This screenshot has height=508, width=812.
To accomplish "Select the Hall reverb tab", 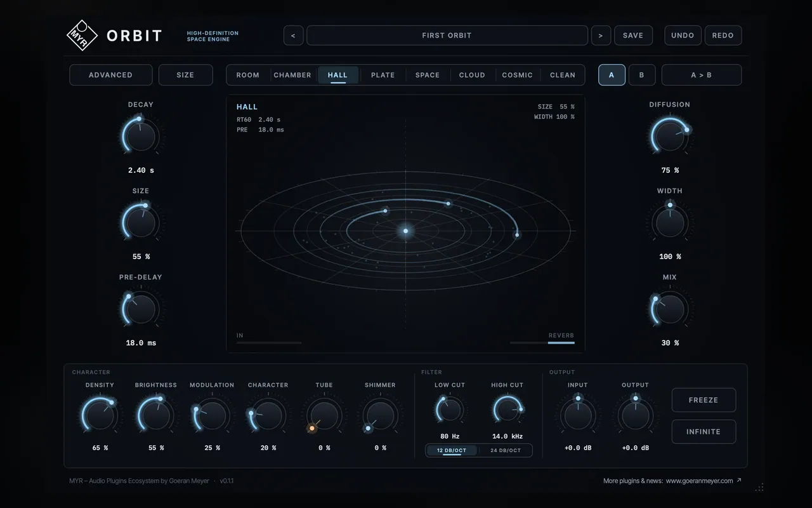I will [337, 75].
